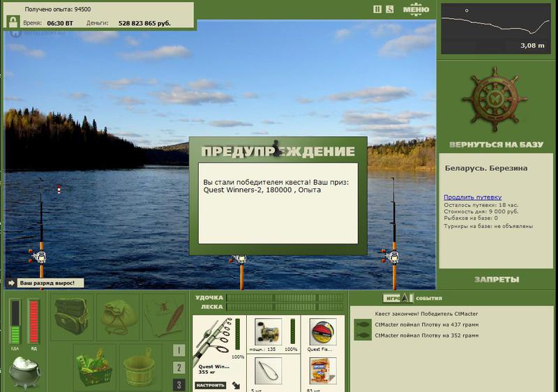Viewport: 558px width, 392px height.
Task: Open the МЕНЮ menu
Action: coord(416,10)
